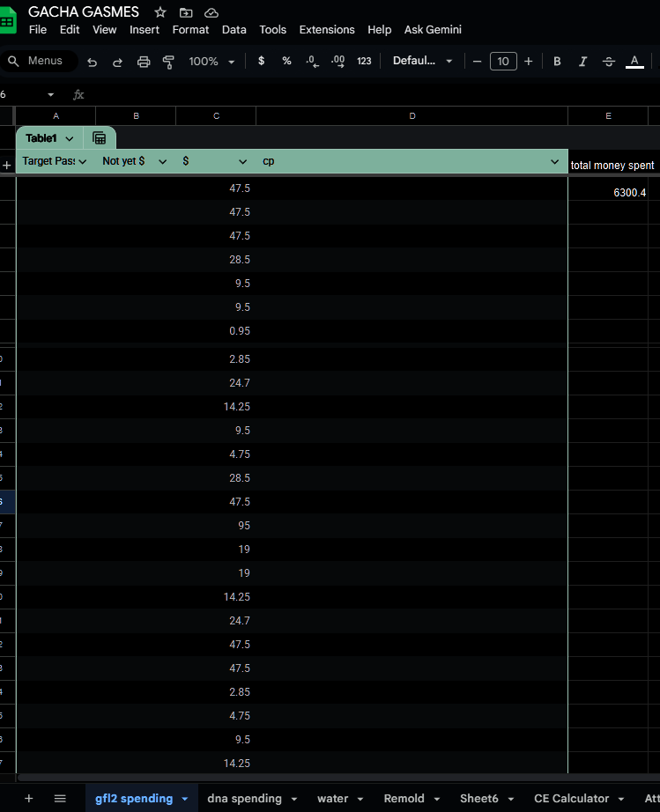Open the text color picker
The image size is (660, 812).
click(634, 61)
